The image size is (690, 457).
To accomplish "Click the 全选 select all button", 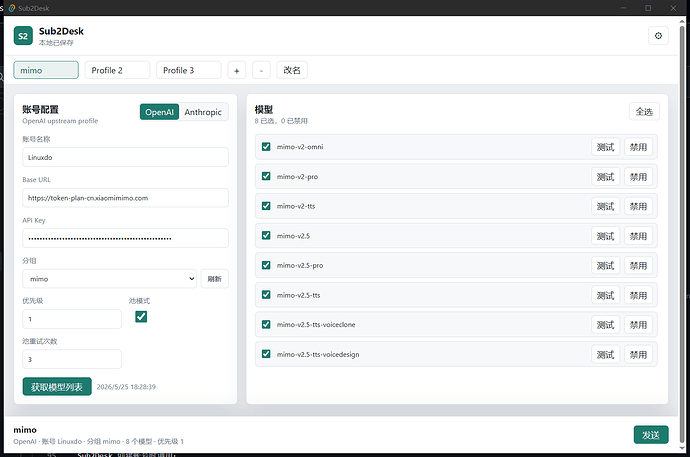I will tap(644, 112).
